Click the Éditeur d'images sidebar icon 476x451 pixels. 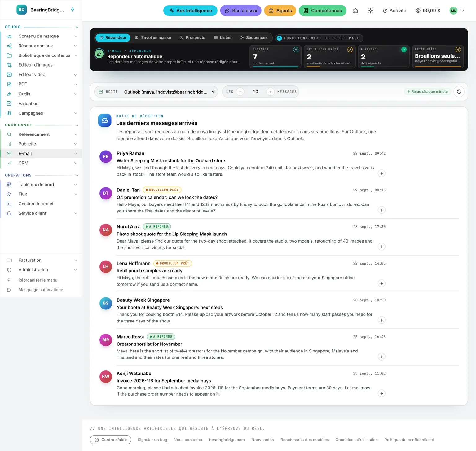point(9,65)
